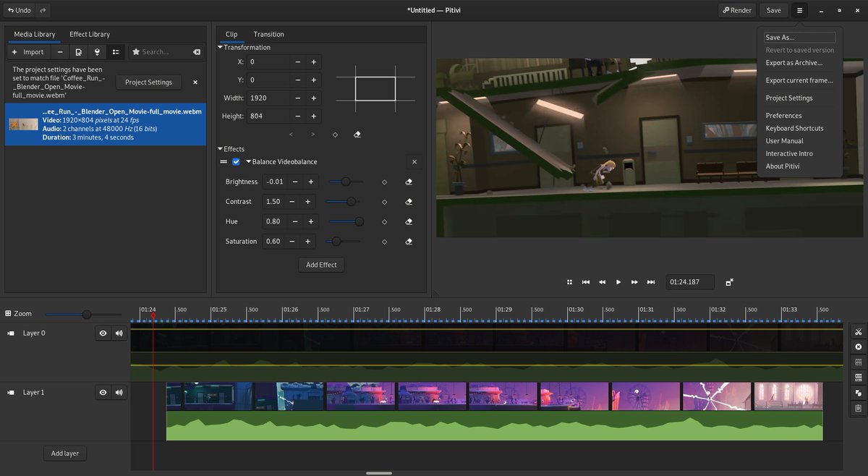The height and width of the screenshot is (476, 868).
Task: Choose Export as Archive from menu
Action: point(793,63)
